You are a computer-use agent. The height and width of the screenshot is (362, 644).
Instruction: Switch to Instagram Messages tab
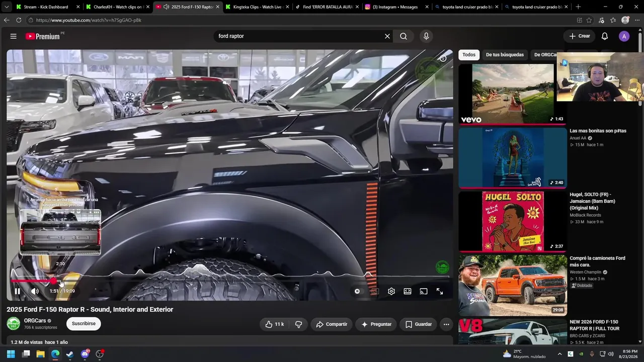(396, 7)
